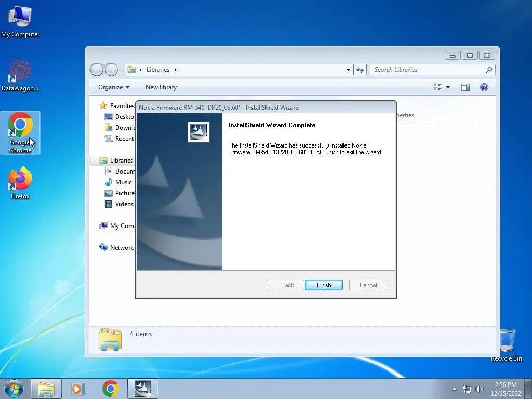This screenshot has height=399, width=532.
Task: Select Network in navigation pane
Action: pos(116,248)
